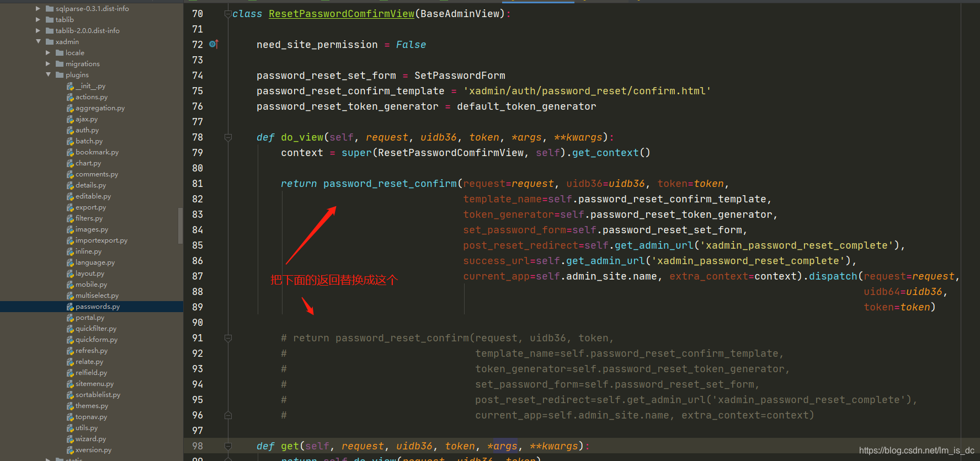Fold the ResetPasswordComfirmView class at line 70
Screen dimensions: 980x461
click(x=228, y=14)
